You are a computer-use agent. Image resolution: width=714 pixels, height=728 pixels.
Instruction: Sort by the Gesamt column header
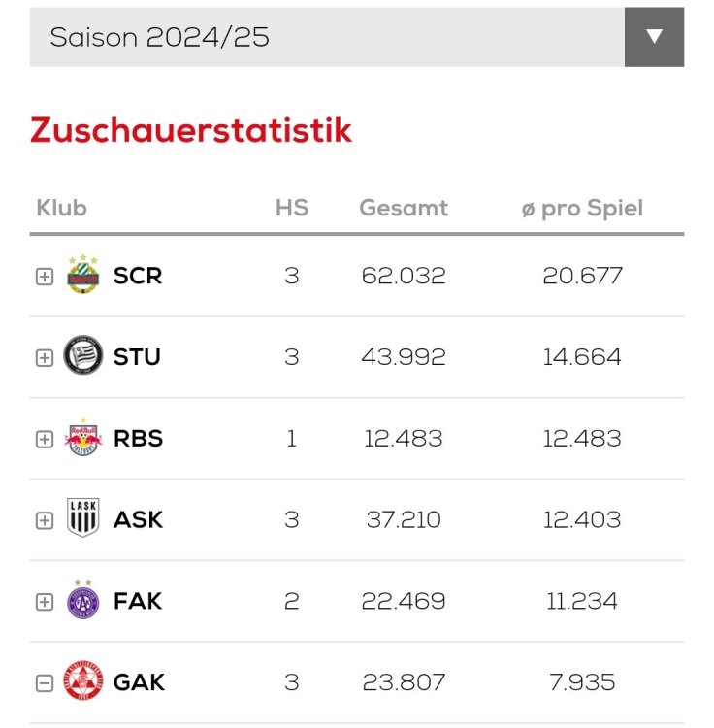point(404,208)
